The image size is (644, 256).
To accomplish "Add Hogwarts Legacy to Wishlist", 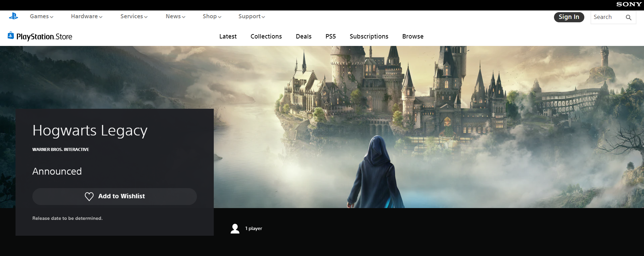I will click(x=115, y=197).
